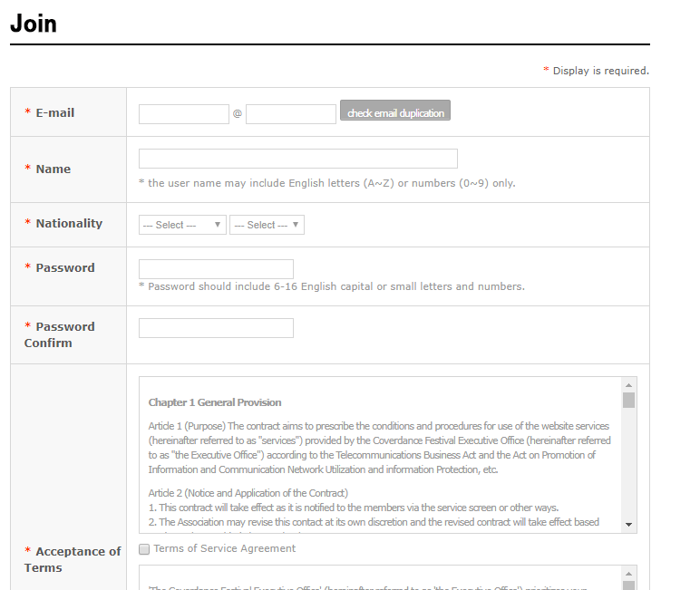The width and height of the screenshot is (700, 590).
Task: Click the Display is required note
Action: (x=596, y=71)
